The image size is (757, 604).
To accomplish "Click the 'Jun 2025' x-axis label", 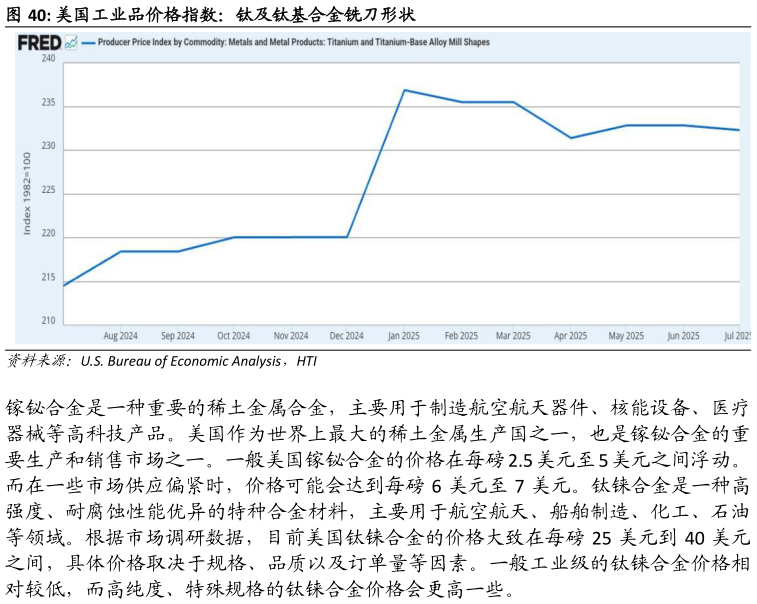I will tap(683, 336).
